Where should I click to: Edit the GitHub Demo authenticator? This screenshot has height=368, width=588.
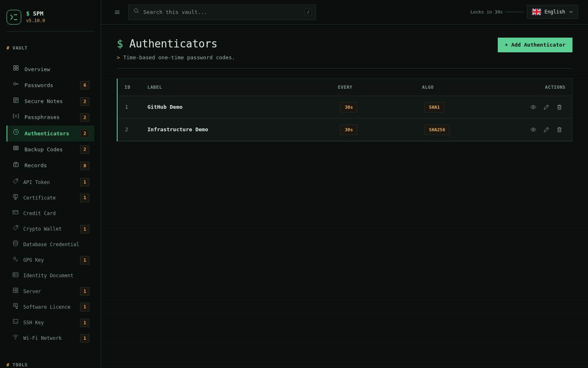(x=546, y=107)
